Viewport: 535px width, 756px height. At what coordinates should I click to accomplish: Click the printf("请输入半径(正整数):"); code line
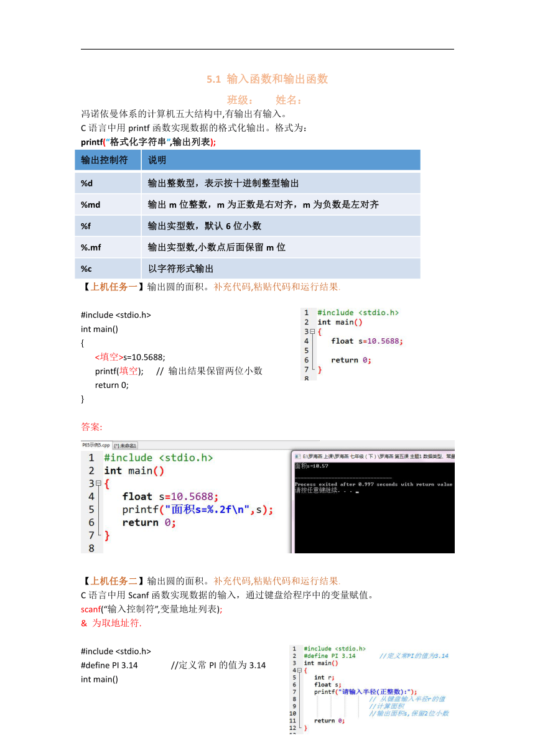click(x=365, y=691)
